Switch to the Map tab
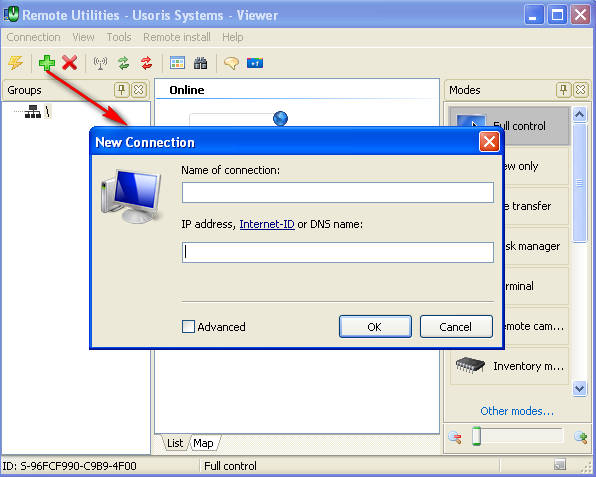 point(203,443)
